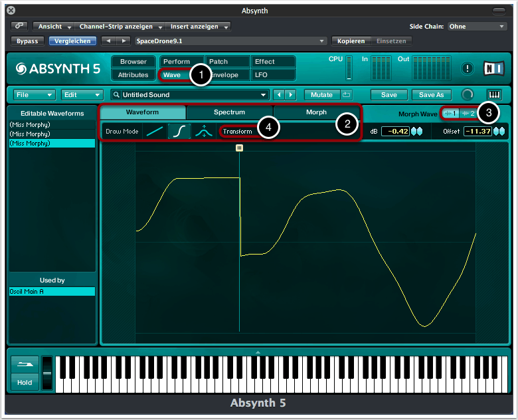Open the Side Chain dropdown

(477, 27)
